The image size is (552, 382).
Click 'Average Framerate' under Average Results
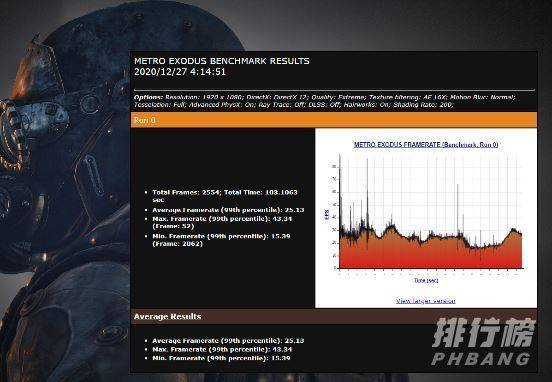coord(228,341)
